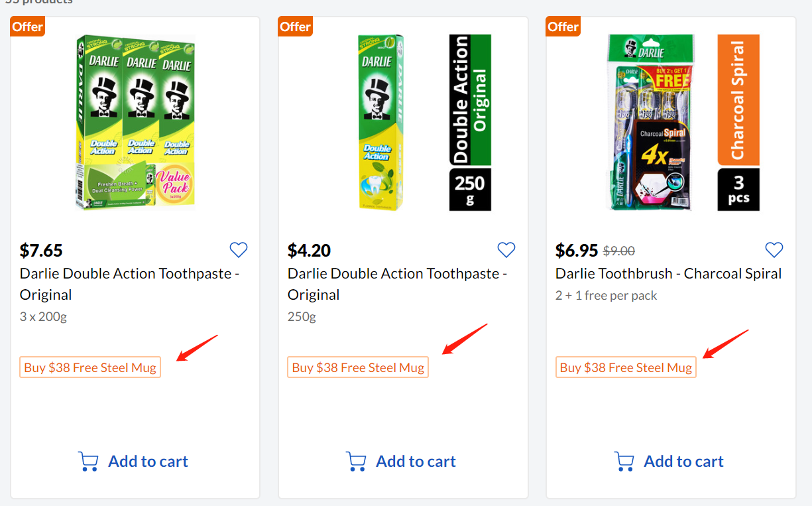
Task: Click the cart icon under the Charcoal Spiral toothbrush
Action: click(x=624, y=462)
